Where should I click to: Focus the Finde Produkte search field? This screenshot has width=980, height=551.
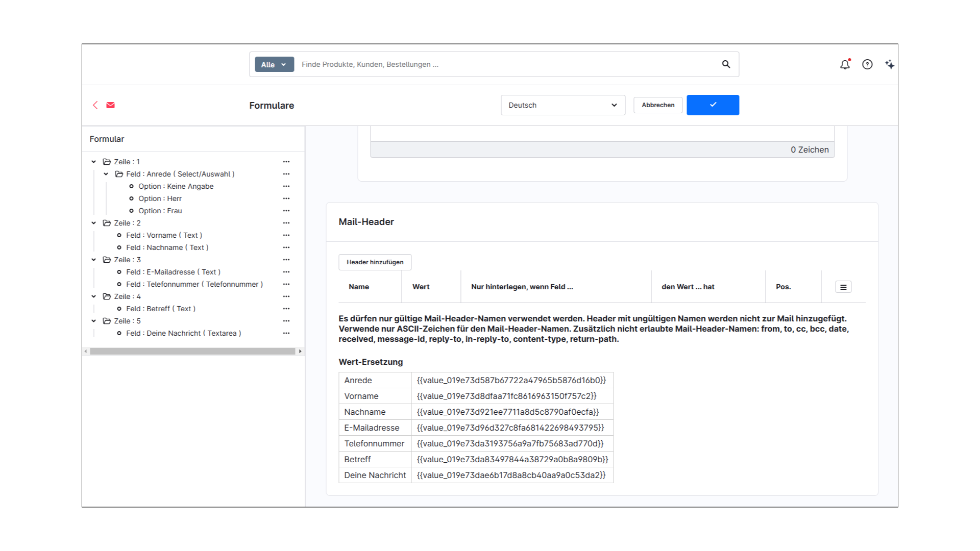coord(505,64)
